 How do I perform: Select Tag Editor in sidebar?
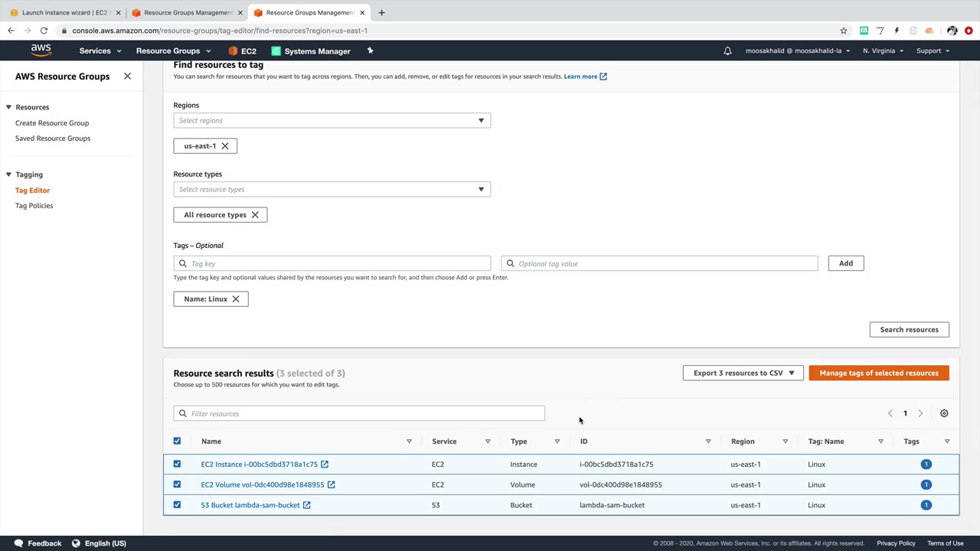[x=32, y=191]
